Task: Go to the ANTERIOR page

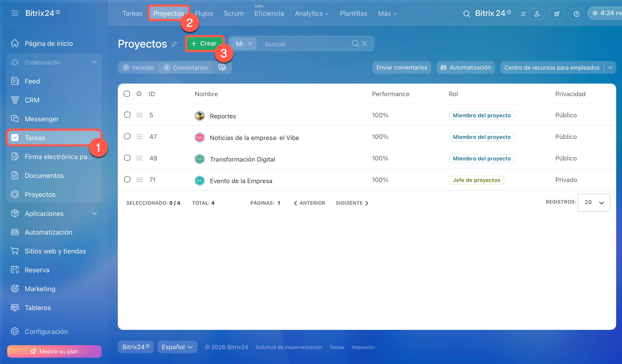Action: point(309,203)
